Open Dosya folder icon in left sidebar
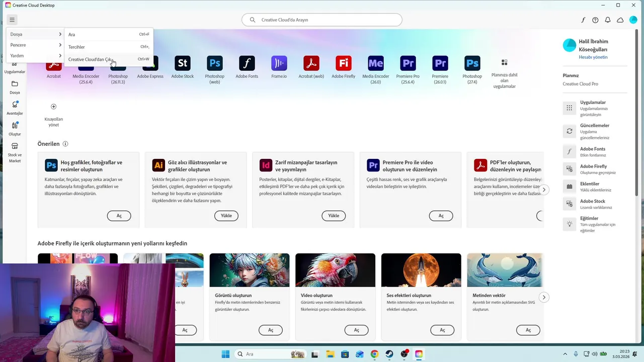Image resolution: width=644 pixels, height=362 pixels. (x=15, y=84)
